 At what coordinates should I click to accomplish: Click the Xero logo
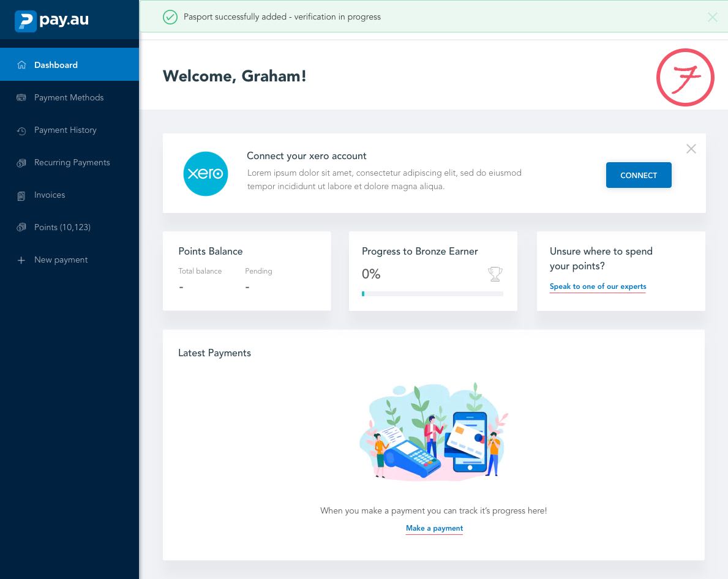pyautogui.click(x=206, y=174)
